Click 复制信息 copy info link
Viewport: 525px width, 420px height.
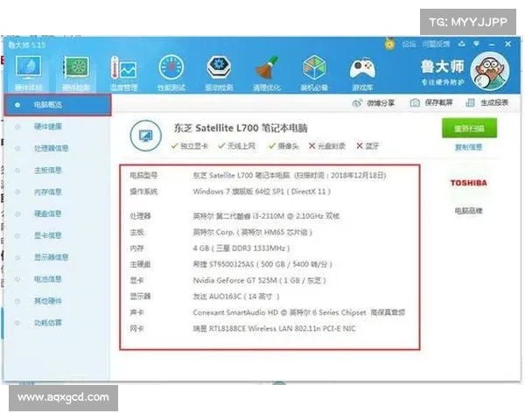(x=468, y=147)
